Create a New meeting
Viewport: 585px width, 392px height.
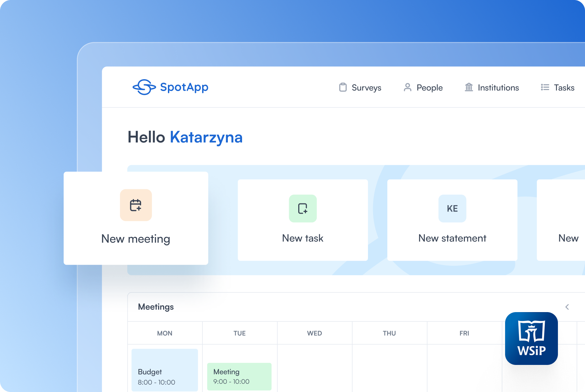coord(136,218)
